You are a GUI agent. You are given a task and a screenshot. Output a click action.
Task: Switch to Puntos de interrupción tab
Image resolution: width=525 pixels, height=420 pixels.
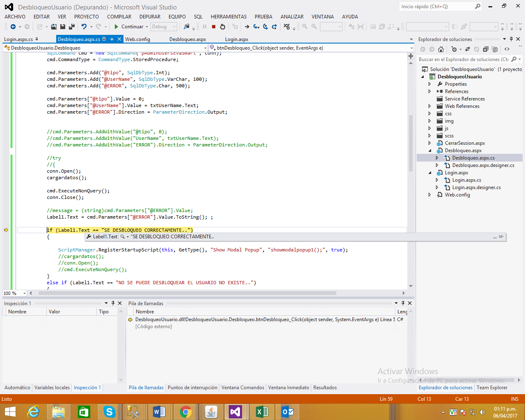pyautogui.click(x=192, y=388)
